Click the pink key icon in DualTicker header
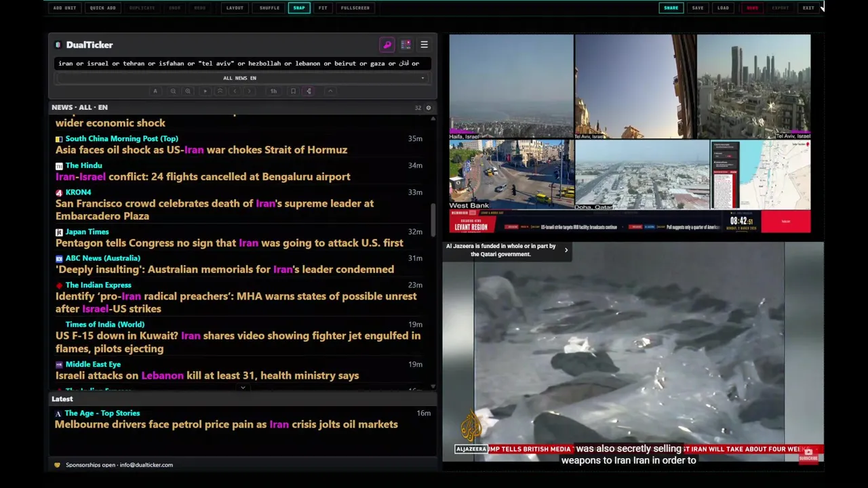Screen dimensions: 868x488 [387, 45]
